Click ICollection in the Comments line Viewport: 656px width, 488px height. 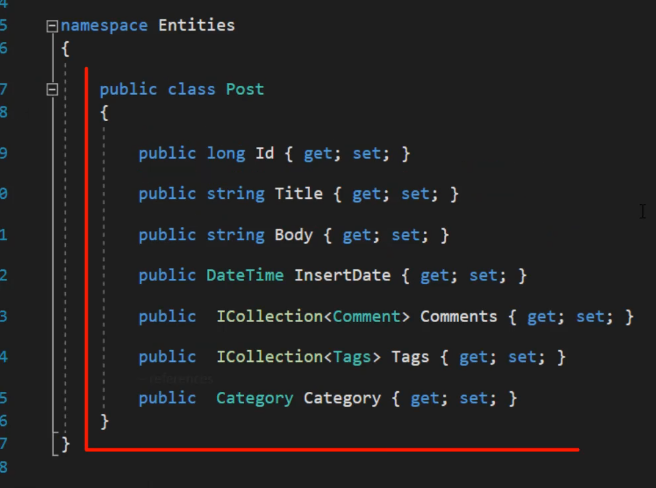tap(270, 316)
